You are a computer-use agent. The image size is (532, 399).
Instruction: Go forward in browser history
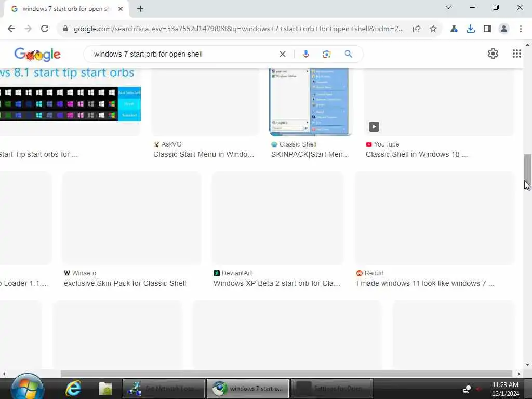tap(28, 29)
